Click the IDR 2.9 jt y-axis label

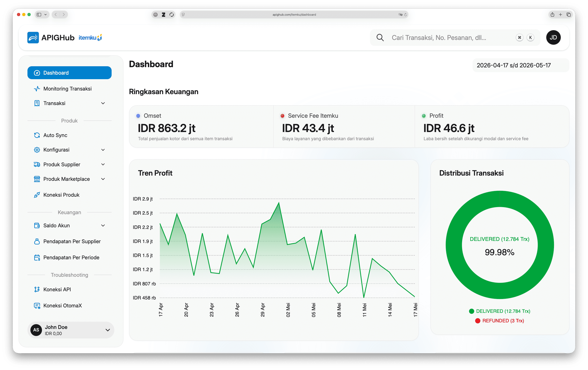pyautogui.click(x=143, y=199)
